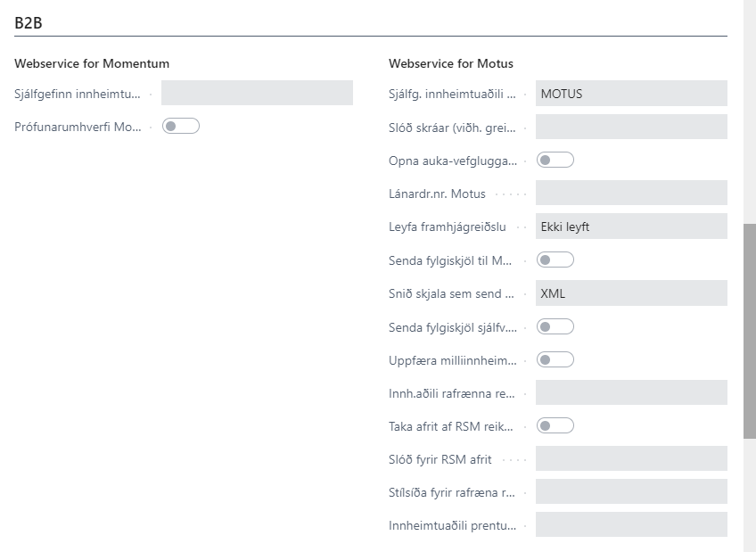Viewport: 756px width, 552px height.
Task: Click the Slóð skrár input field
Action: [x=631, y=127]
